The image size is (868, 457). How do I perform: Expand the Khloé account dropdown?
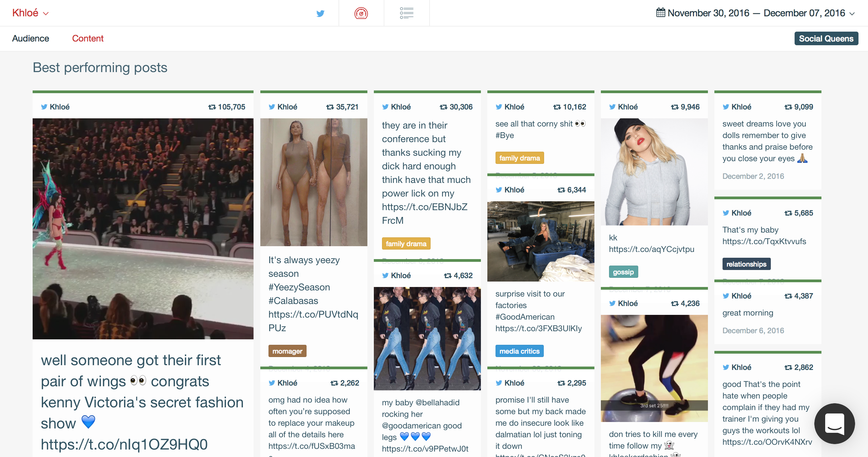tap(31, 13)
